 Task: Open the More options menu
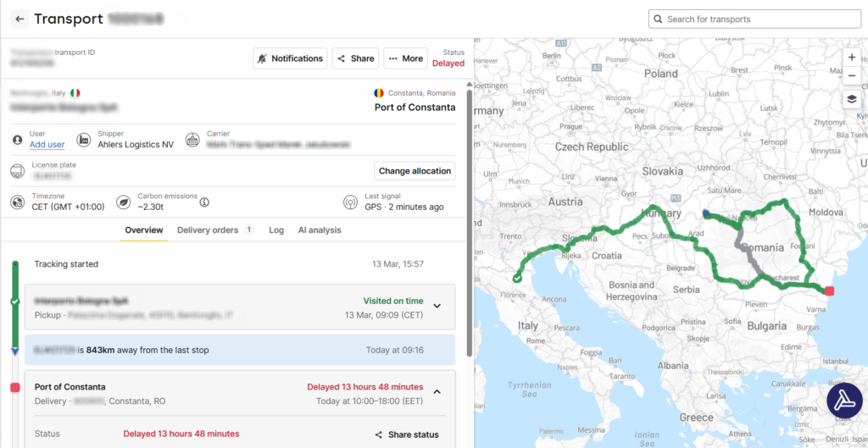(403, 58)
